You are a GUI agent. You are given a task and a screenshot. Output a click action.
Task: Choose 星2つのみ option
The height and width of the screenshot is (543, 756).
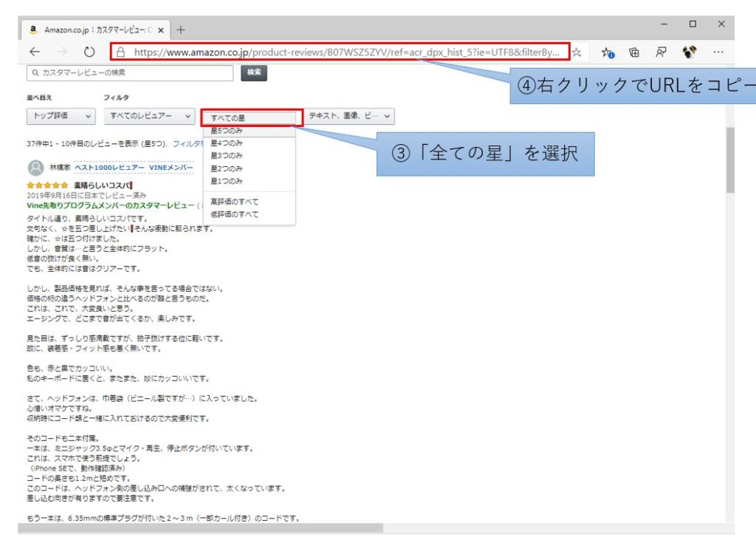pos(250,169)
